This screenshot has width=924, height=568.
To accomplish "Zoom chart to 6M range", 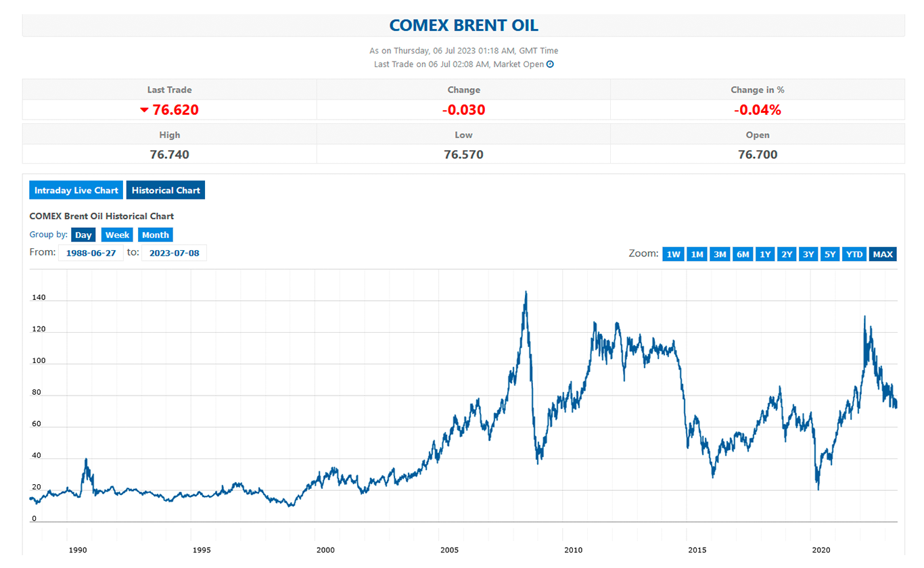I will click(743, 254).
